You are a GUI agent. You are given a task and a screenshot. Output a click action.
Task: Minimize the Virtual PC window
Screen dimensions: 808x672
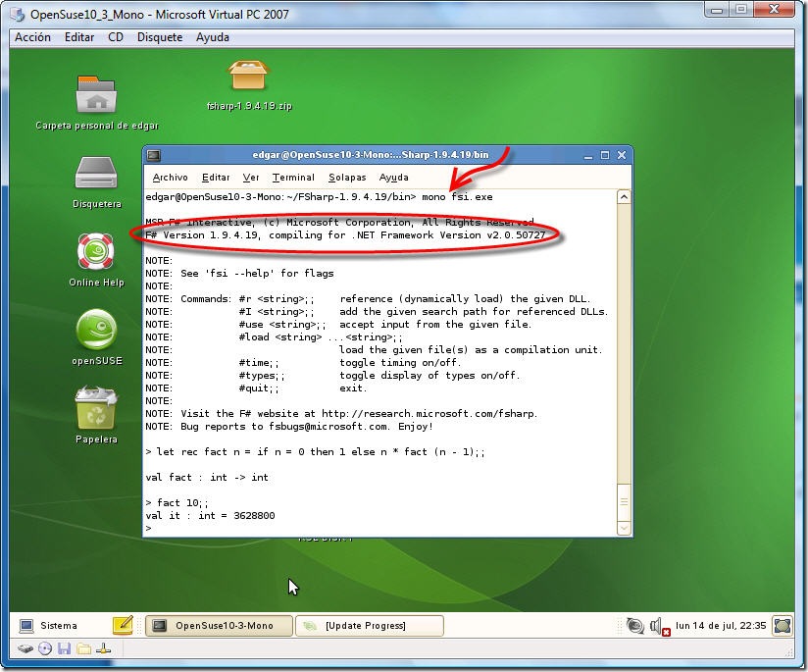716,9
